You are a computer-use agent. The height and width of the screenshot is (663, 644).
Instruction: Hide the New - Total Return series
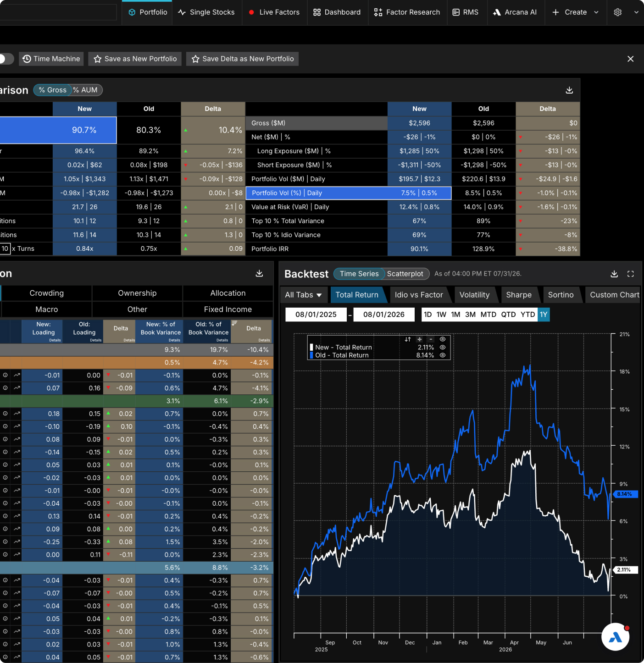(x=443, y=348)
